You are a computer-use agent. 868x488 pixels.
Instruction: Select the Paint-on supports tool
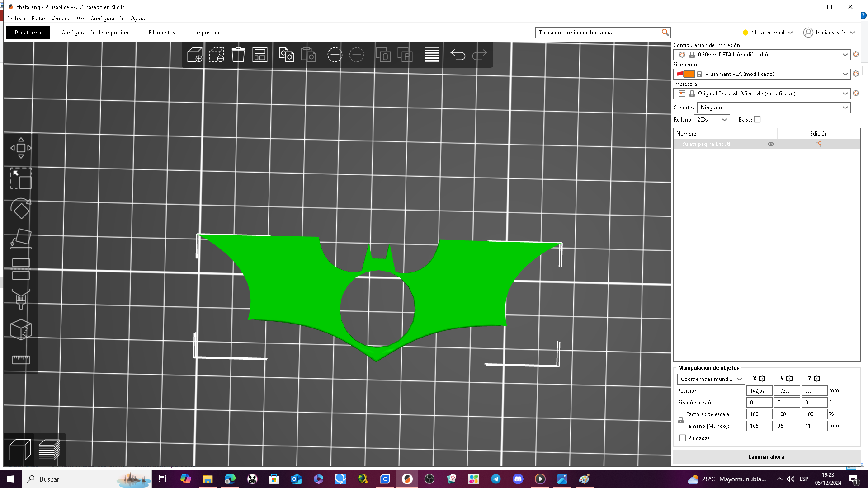click(21, 299)
